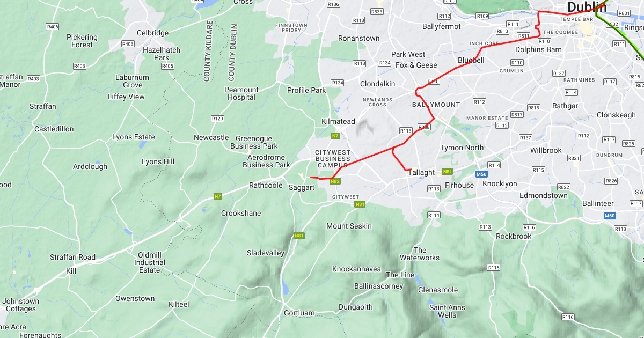Select the R821 shield near Willbrook

pyautogui.click(x=574, y=158)
